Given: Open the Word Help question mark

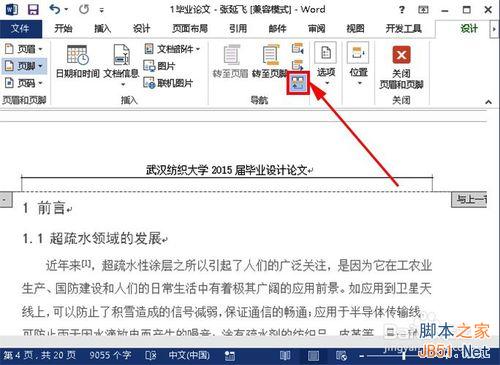Looking at the screenshot, I should coord(402,10).
